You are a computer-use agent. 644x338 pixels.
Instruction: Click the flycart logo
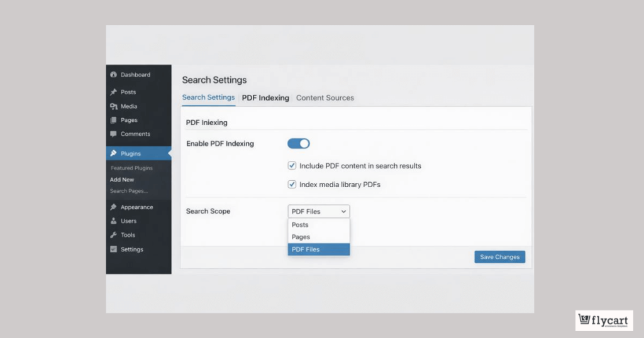click(x=604, y=320)
